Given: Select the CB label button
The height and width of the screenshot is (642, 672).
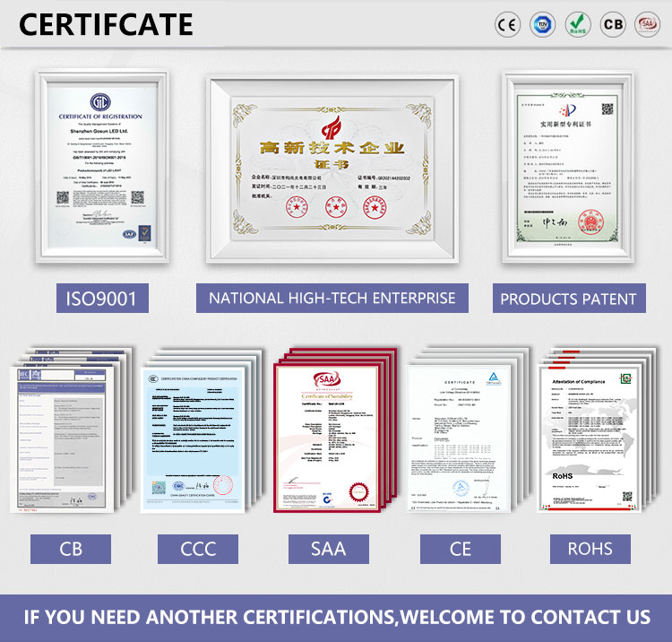Looking at the screenshot, I should coord(71,549).
